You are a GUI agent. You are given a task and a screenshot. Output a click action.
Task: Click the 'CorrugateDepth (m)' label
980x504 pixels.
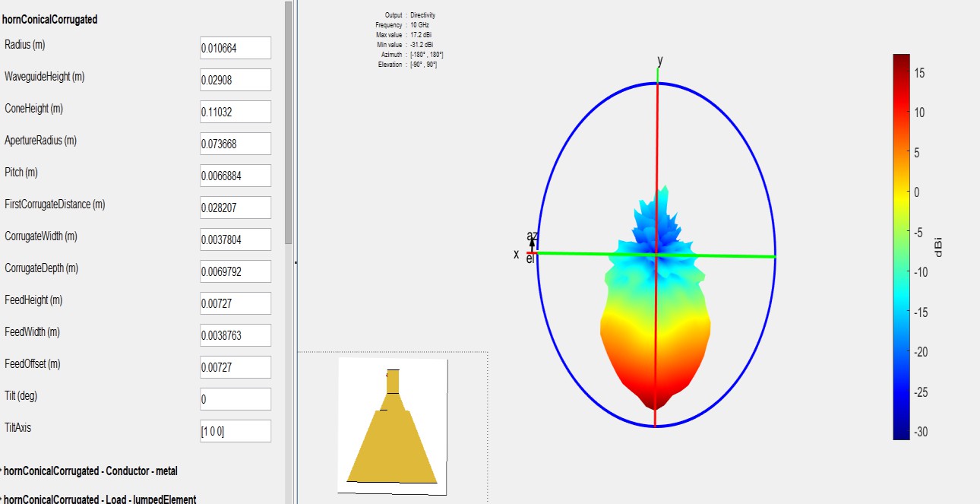(41, 268)
